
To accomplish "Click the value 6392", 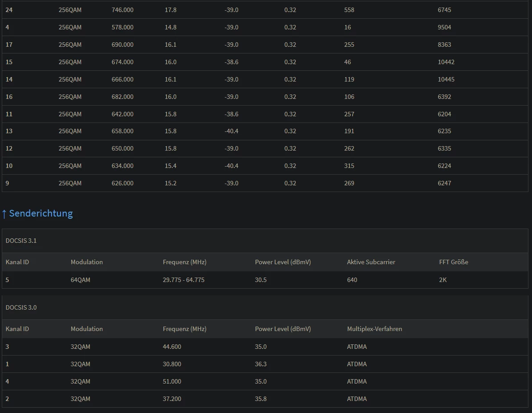I will pyautogui.click(x=444, y=97).
